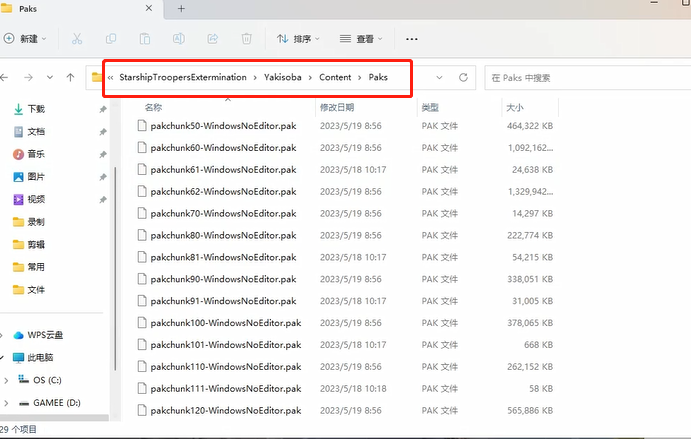Click the Delete trash can icon
The height and width of the screenshot is (439, 691).
246,39
